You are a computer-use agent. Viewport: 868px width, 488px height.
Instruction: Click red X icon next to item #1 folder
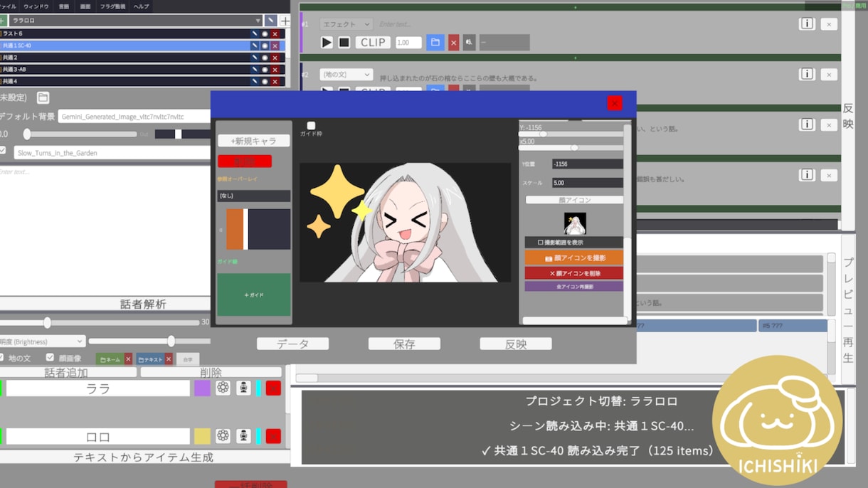(453, 43)
